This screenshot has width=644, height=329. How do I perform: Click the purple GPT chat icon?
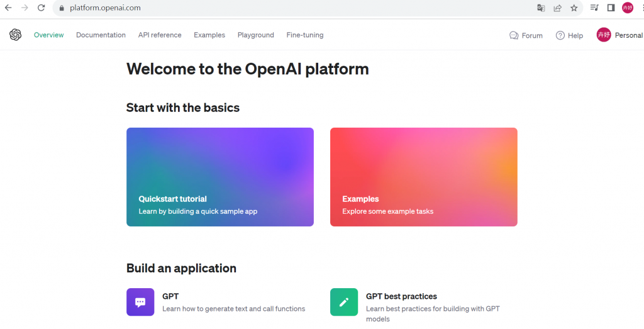[x=140, y=302]
